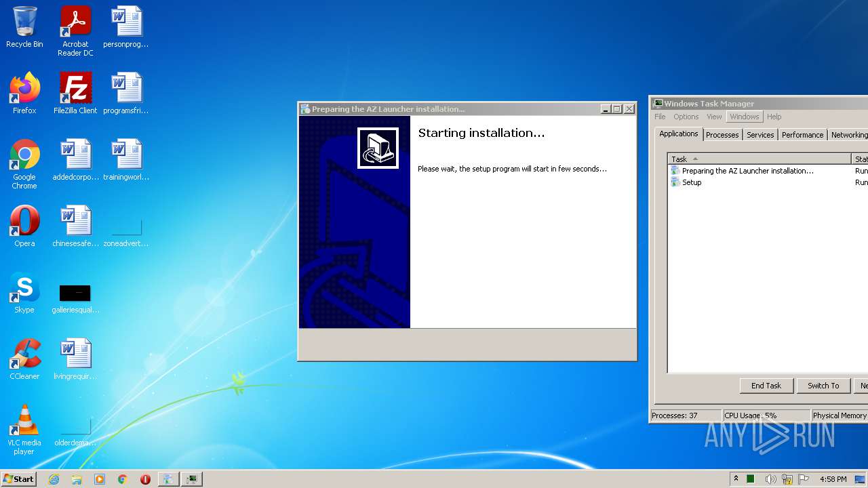Launch VLC media player from the desktop

point(24,430)
